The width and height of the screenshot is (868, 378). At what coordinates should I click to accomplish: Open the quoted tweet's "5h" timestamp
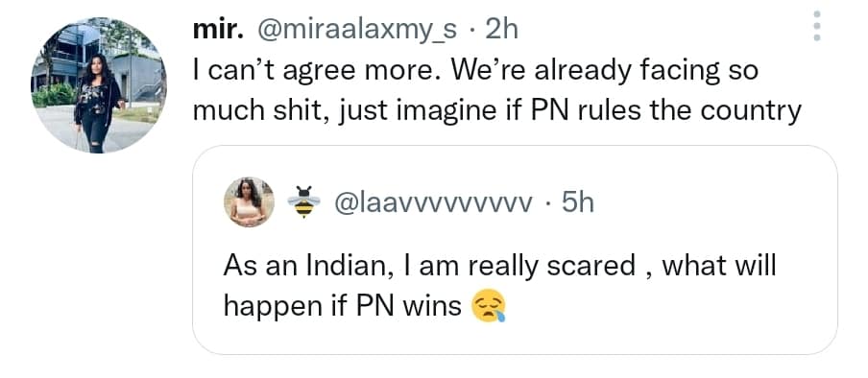[x=577, y=203]
